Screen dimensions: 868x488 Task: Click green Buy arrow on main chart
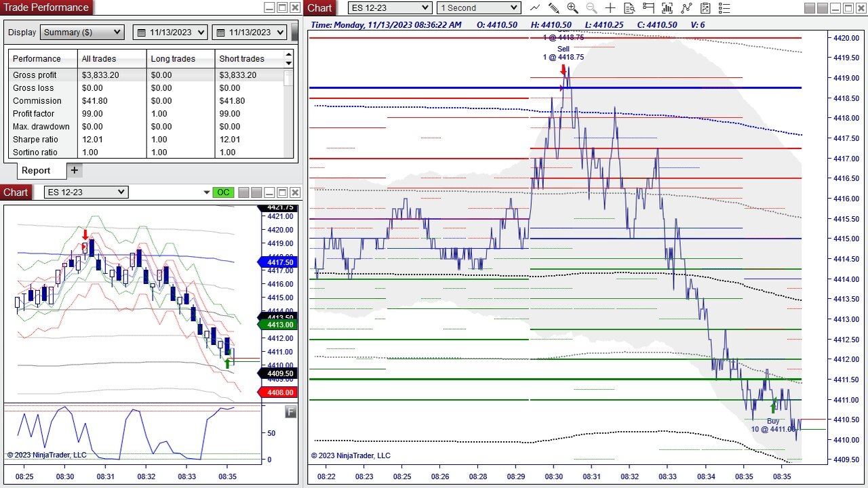pyautogui.click(x=773, y=407)
